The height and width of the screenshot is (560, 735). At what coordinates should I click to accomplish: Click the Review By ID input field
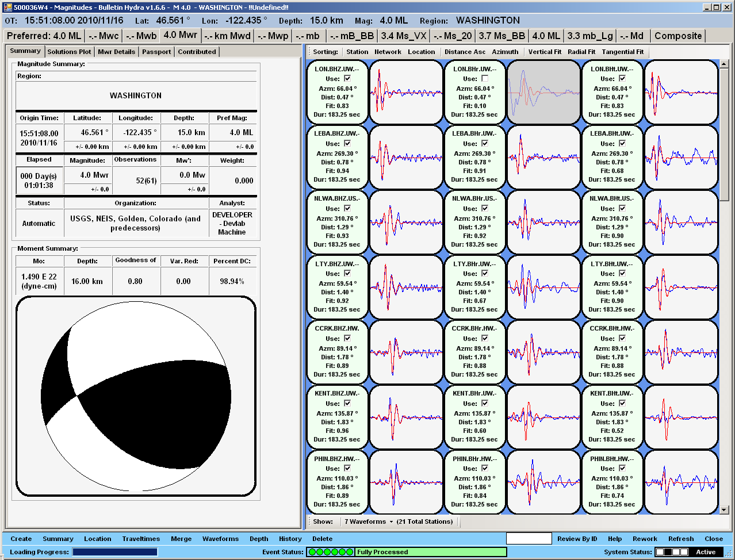529,539
